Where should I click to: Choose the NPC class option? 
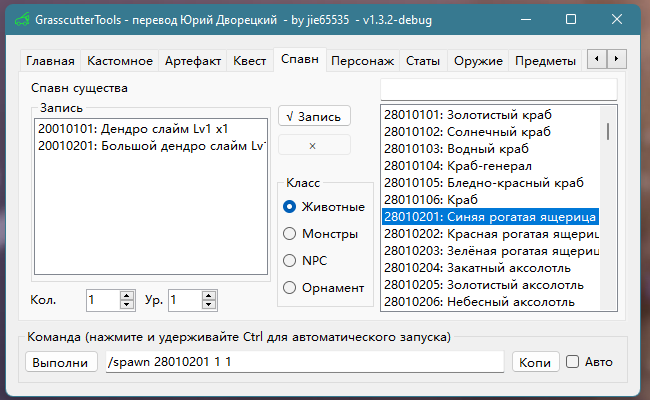tap(290, 260)
